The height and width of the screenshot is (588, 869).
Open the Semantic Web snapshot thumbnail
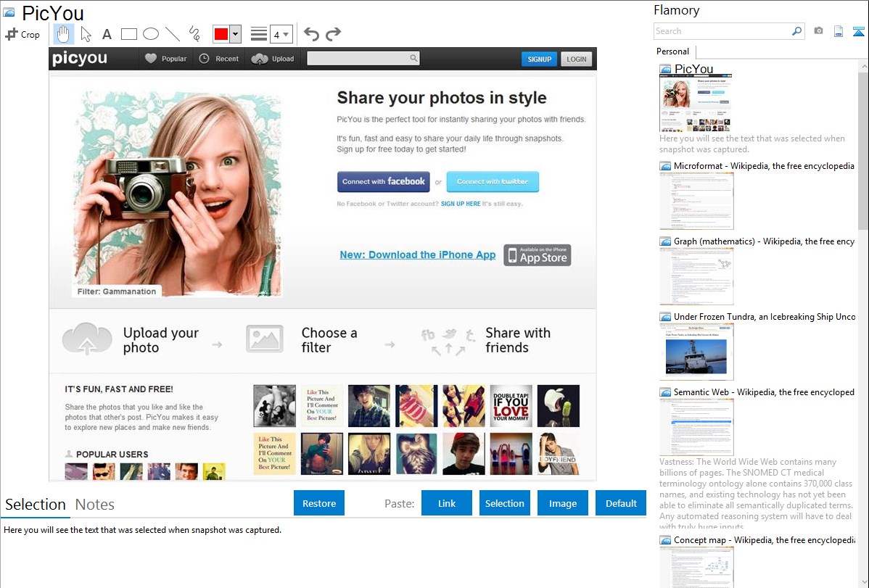pos(696,427)
